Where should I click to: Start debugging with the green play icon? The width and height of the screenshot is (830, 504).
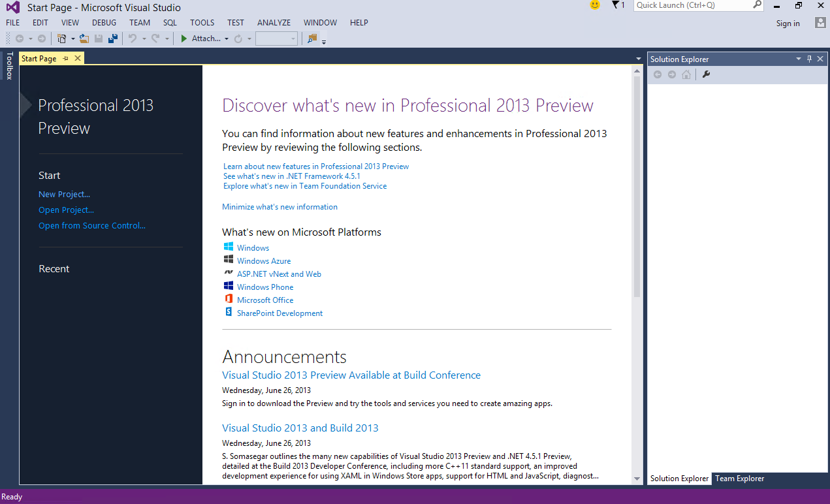(x=184, y=39)
